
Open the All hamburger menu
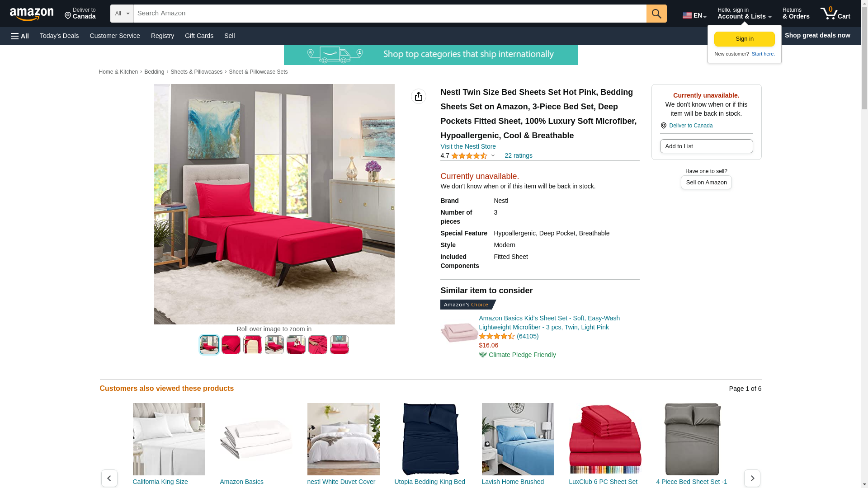(x=20, y=36)
